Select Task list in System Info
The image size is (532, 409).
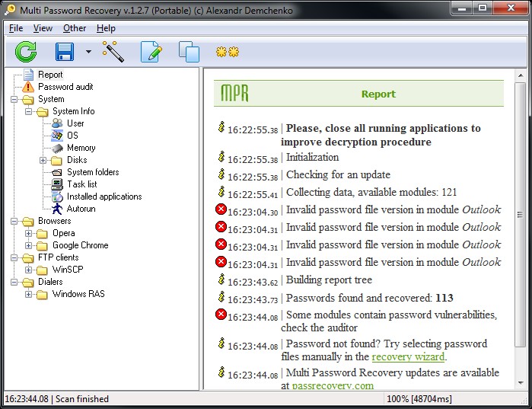(x=81, y=184)
